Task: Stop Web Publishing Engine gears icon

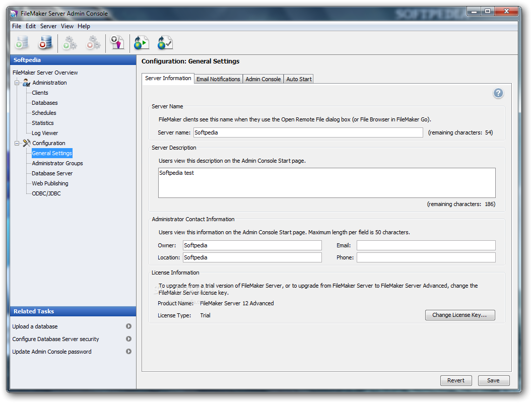Action: tap(93, 43)
